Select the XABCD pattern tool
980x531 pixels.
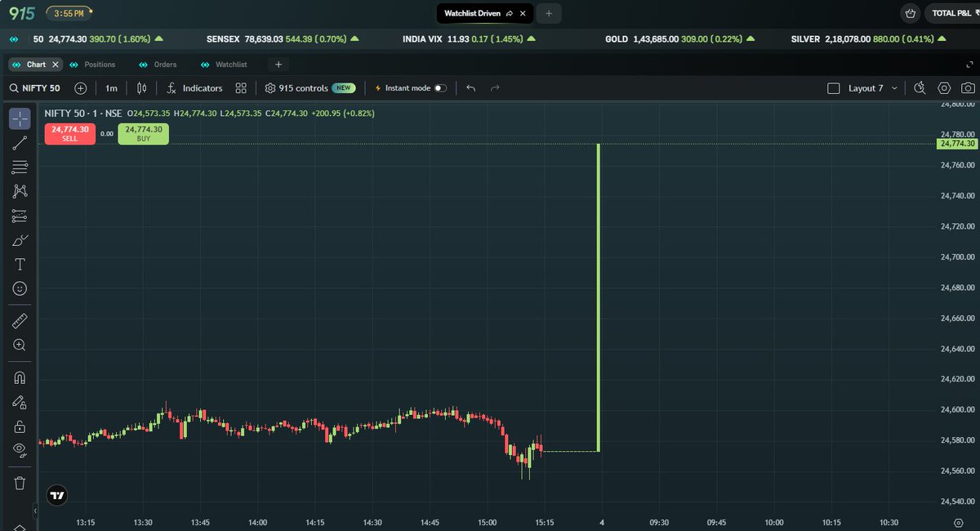pos(20,191)
